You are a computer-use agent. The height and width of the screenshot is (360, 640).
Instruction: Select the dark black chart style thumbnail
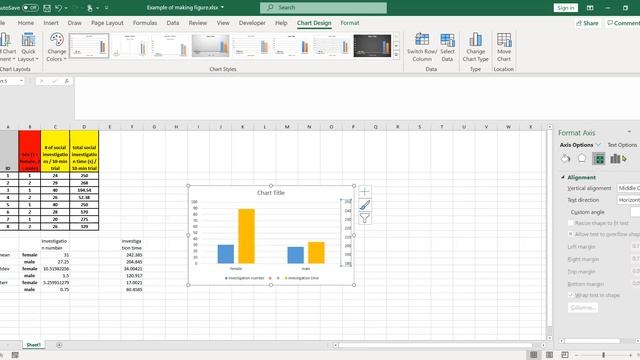click(x=372, y=45)
